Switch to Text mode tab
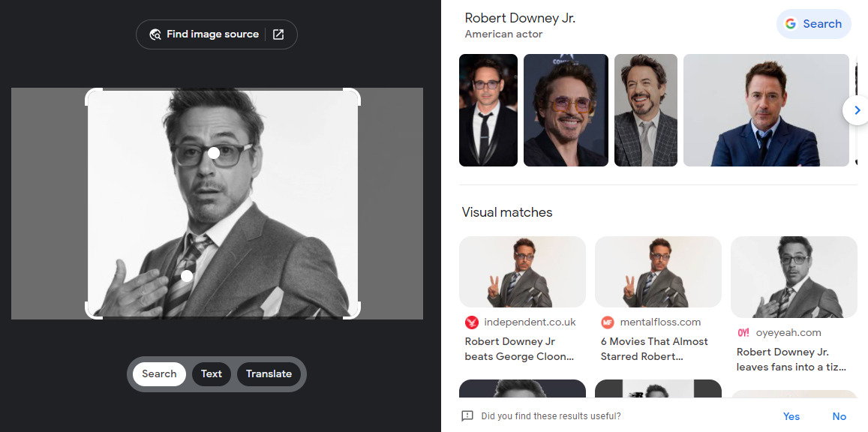868x432 pixels. point(211,374)
